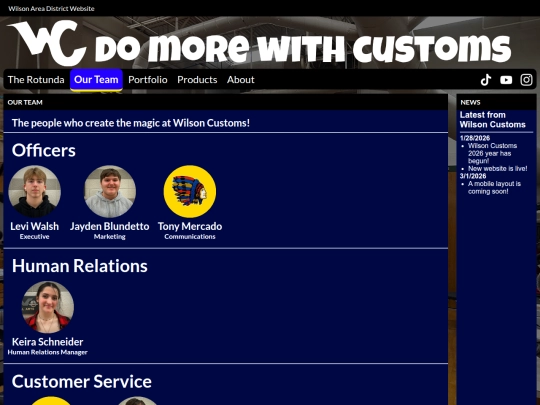Screen dimensions: 540x405
Task: Click the NEWS panel header
Action: (x=496, y=102)
